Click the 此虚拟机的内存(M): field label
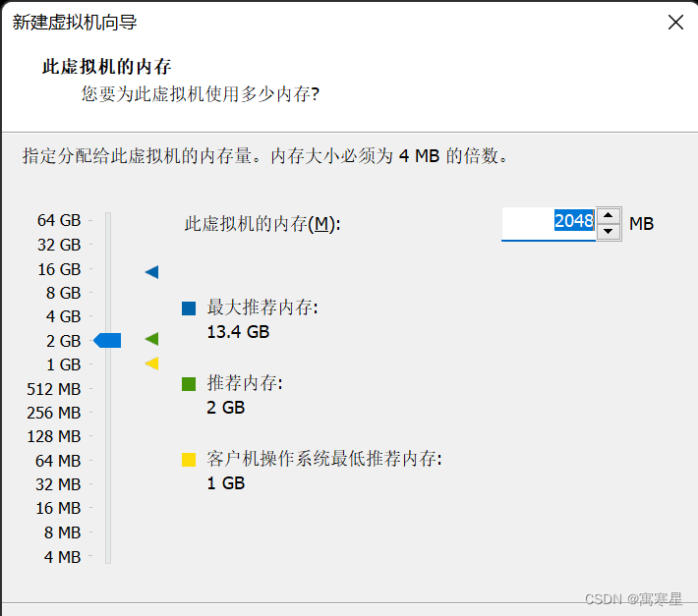 (x=262, y=224)
